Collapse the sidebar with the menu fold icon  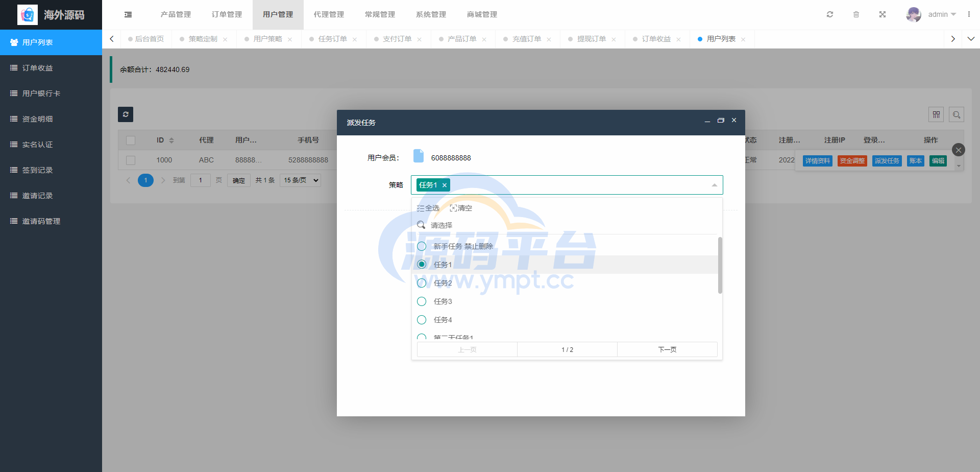128,14
